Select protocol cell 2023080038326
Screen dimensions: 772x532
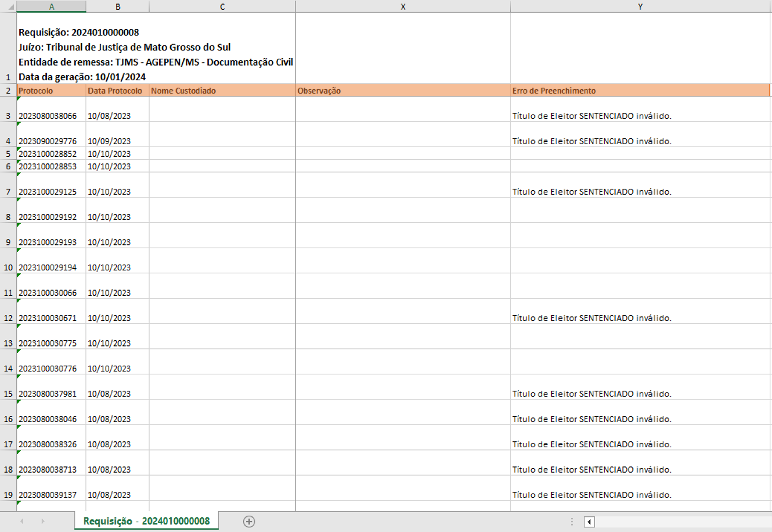(51, 437)
